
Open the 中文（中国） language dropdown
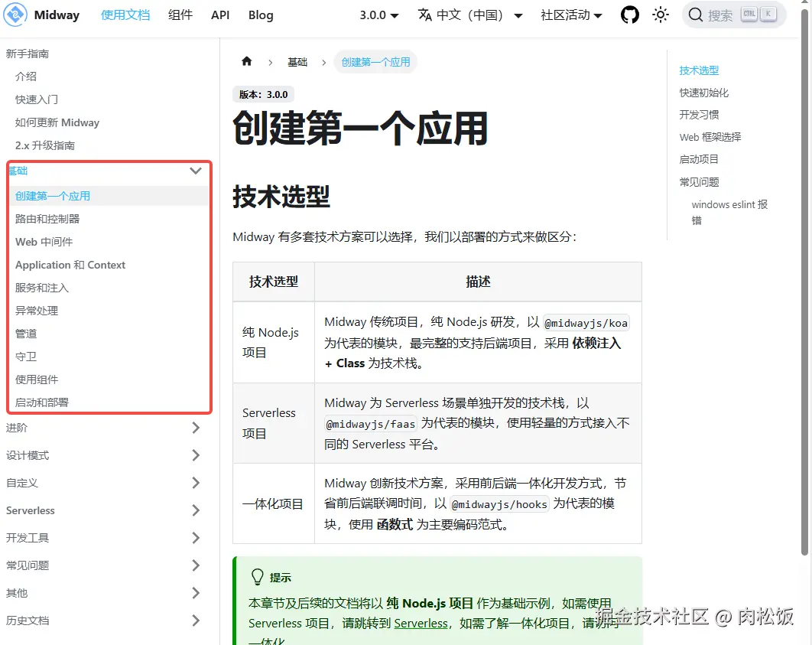tap(470, 15)
